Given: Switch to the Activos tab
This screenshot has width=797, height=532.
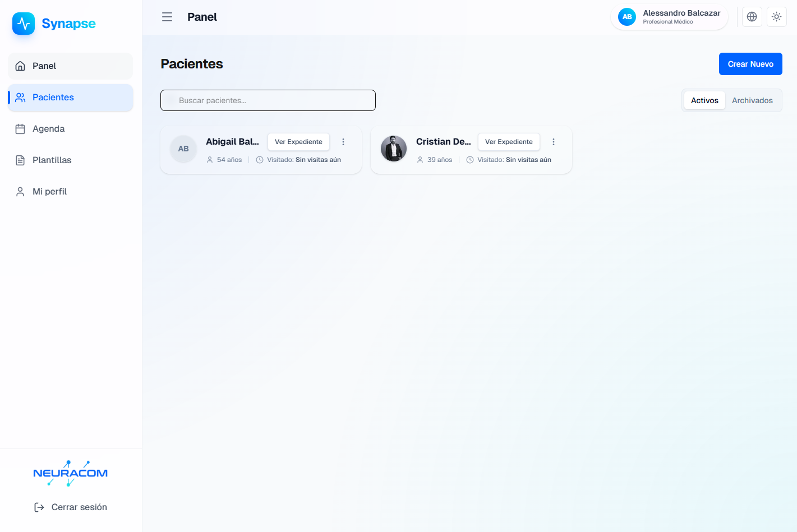Looking at the screenshot, I should click(x=704, y=100).
